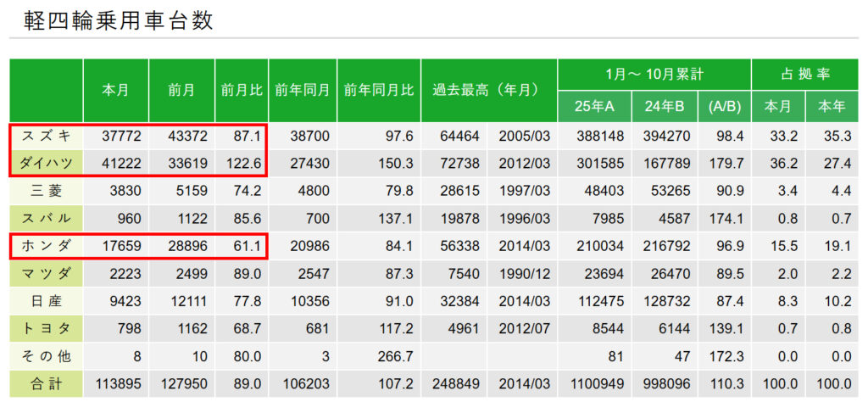The width and height of the screenshot is (868, 413).
Task: Select the 日産 row label
Action: (x=47, y=301)
